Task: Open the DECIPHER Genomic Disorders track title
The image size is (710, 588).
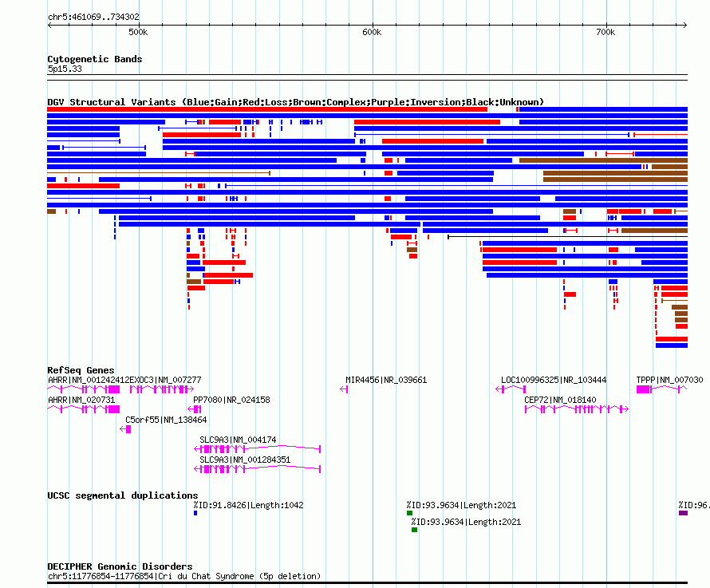Action: pos(120,566)
